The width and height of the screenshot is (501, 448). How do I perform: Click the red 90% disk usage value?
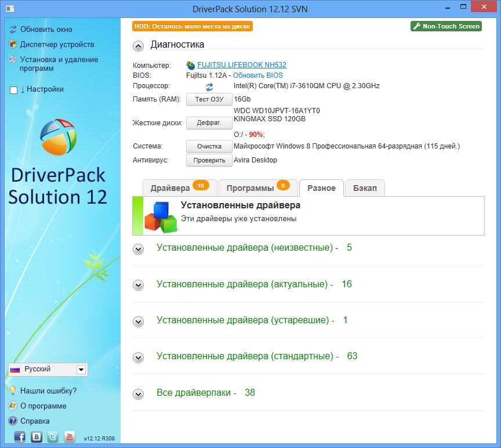point(256,135)
